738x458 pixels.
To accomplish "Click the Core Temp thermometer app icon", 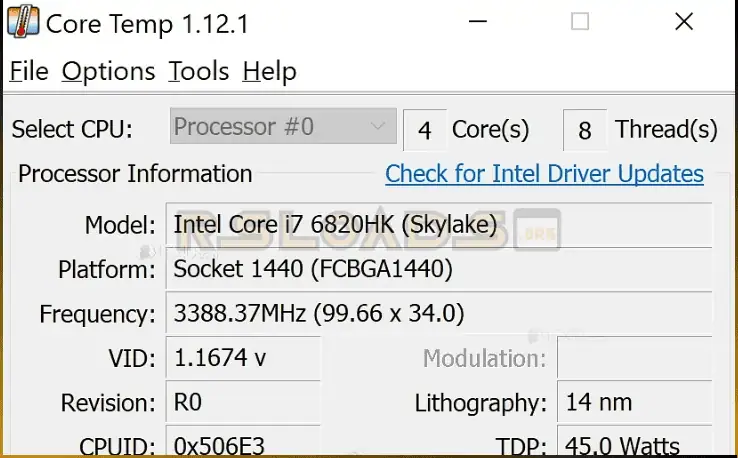I will (x=23, y=21).
